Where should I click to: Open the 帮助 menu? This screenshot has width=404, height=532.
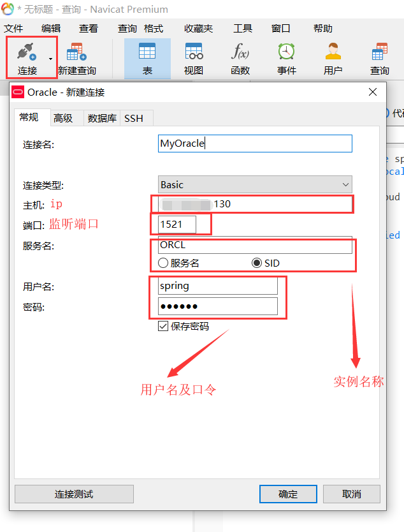tap(322, 29)
